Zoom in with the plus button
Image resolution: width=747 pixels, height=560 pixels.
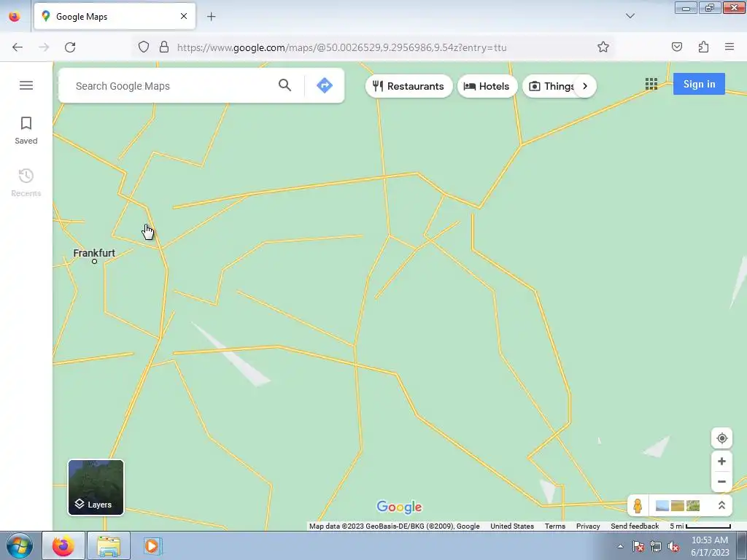click(x=721, y=461)
